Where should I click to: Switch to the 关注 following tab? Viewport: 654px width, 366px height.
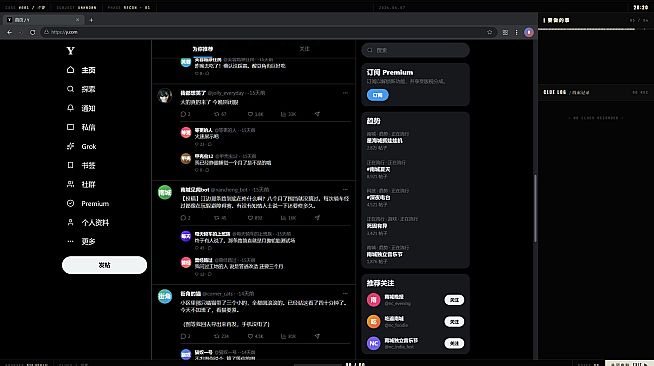pyautogui.click(x=304, y=49)
